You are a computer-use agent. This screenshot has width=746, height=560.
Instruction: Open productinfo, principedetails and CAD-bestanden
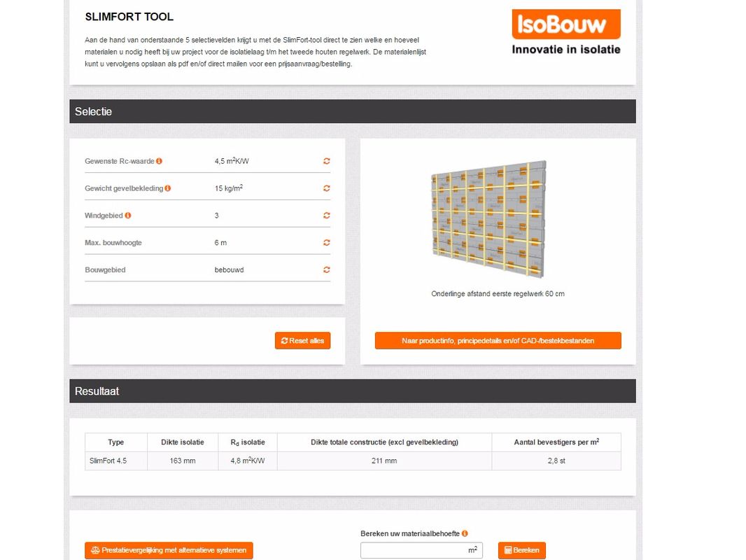click(498, 341)
